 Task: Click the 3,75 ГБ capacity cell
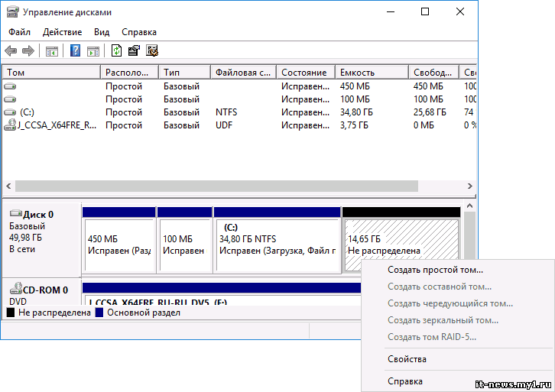coord(354,125)
